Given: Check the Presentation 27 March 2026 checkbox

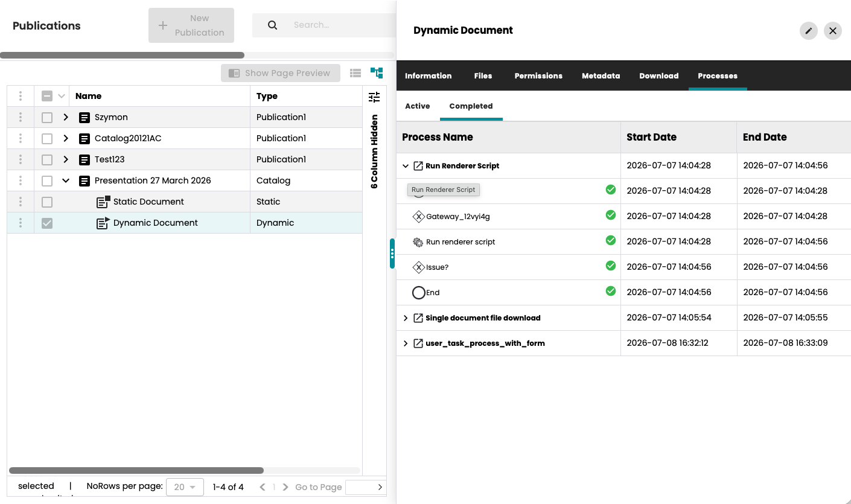Looking at the screenshot, I should 47,181.
